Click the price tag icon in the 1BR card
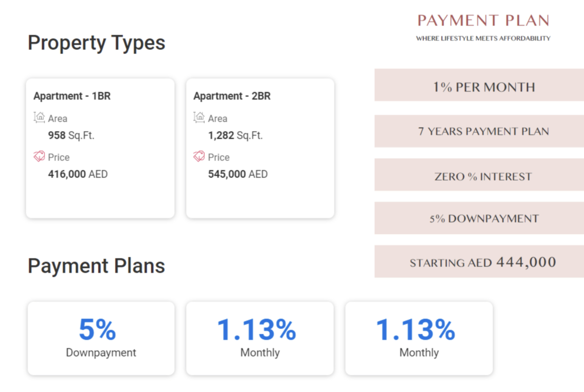Image resolution: width=584 pixels, height=392 pixels. click(x=39, y=157)
